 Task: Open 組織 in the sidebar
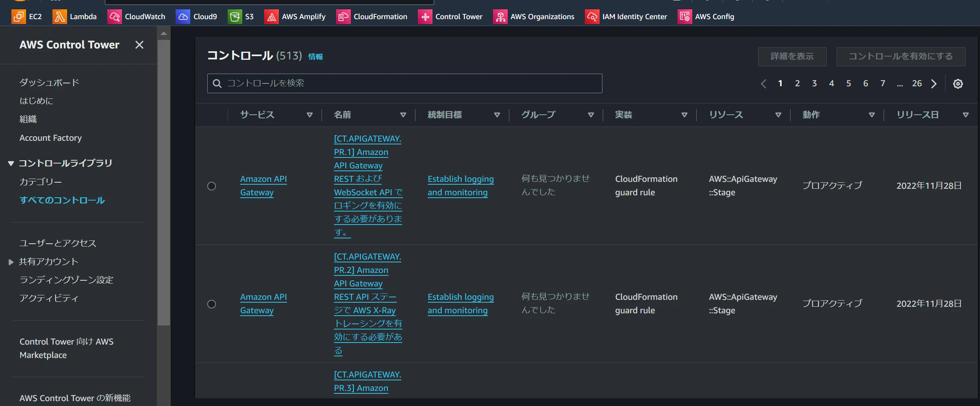pyautogui.click(x=28, y=119)
